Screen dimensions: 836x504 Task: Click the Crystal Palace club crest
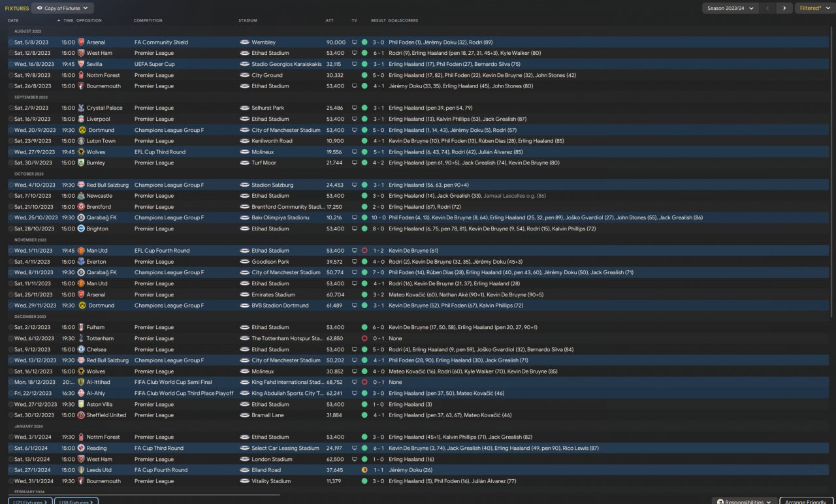[81, 108]
